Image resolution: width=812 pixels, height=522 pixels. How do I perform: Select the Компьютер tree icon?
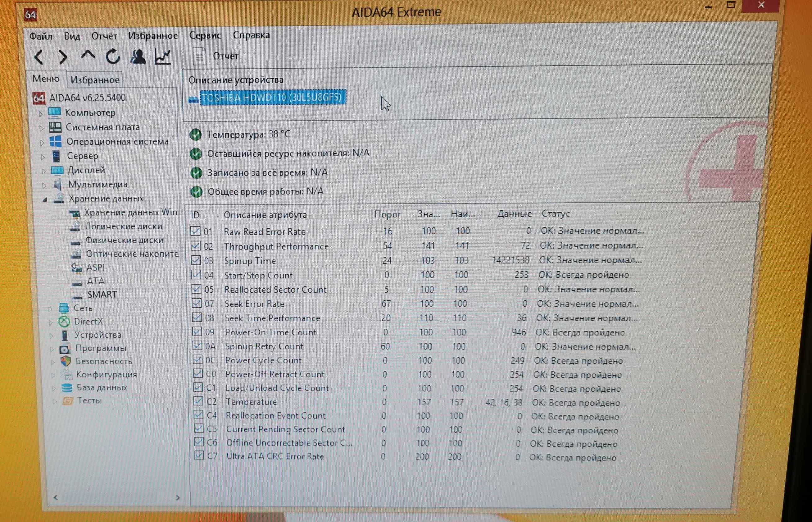[55, 112]
